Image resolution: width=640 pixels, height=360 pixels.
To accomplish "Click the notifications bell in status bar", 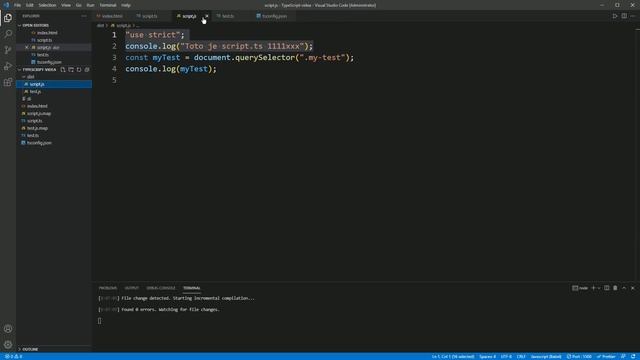I will click(633, 356).
